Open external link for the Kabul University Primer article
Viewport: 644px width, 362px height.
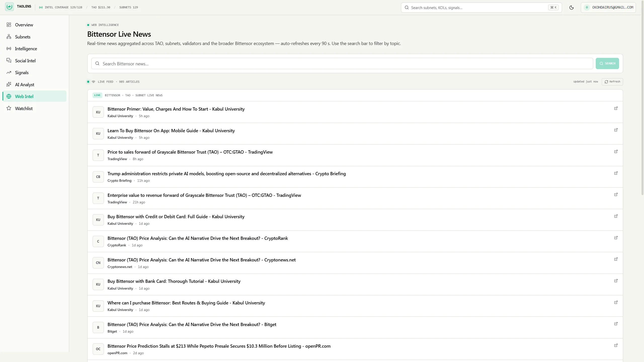pyautogui.click(x=616, y=108)
